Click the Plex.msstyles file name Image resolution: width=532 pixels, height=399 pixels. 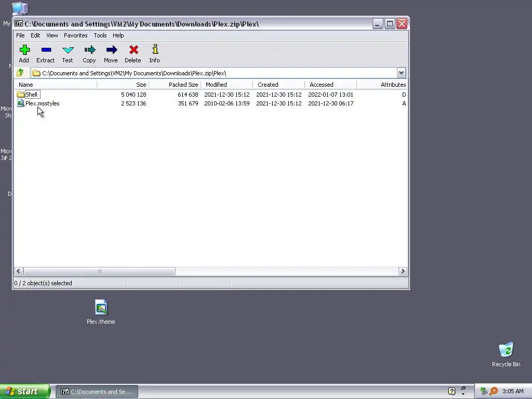43,103
